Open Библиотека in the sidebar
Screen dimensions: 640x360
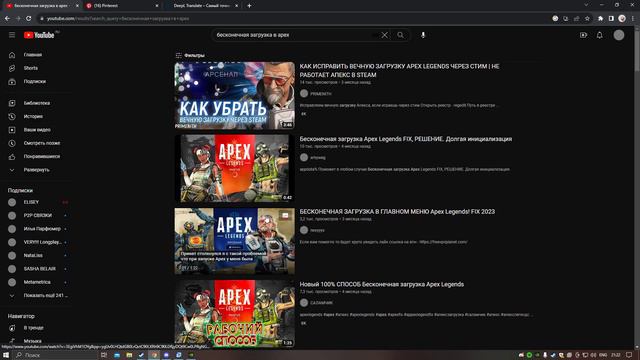(37, 103)
